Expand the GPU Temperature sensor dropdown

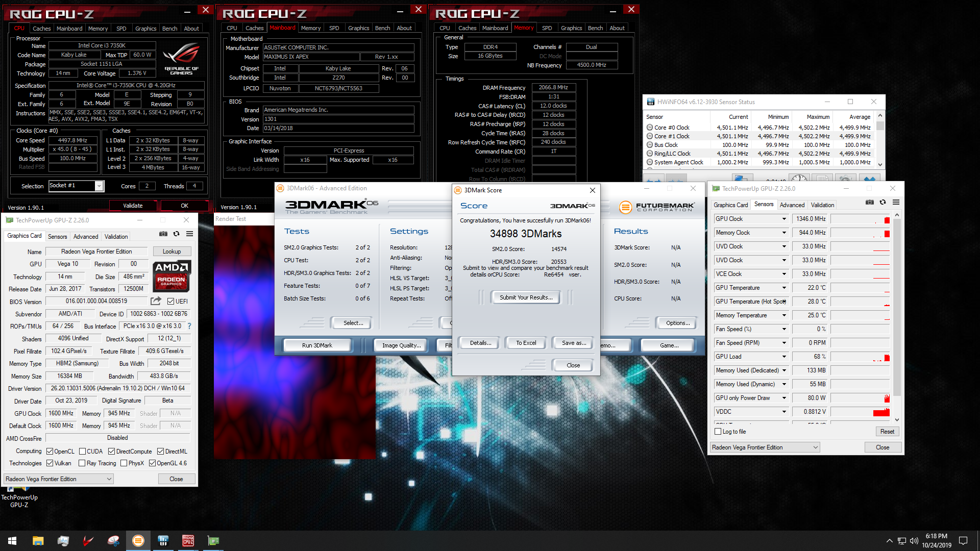[x=784, y=288]
